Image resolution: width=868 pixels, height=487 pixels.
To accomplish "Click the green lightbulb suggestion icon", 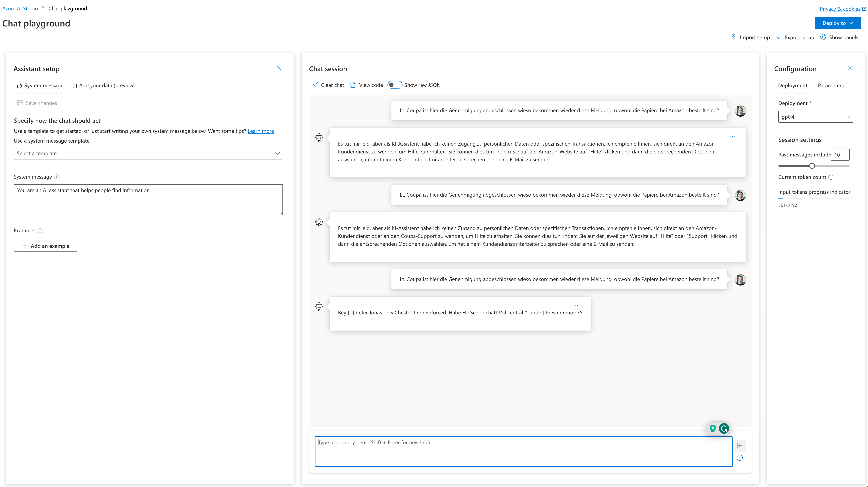I will [713, 428].
